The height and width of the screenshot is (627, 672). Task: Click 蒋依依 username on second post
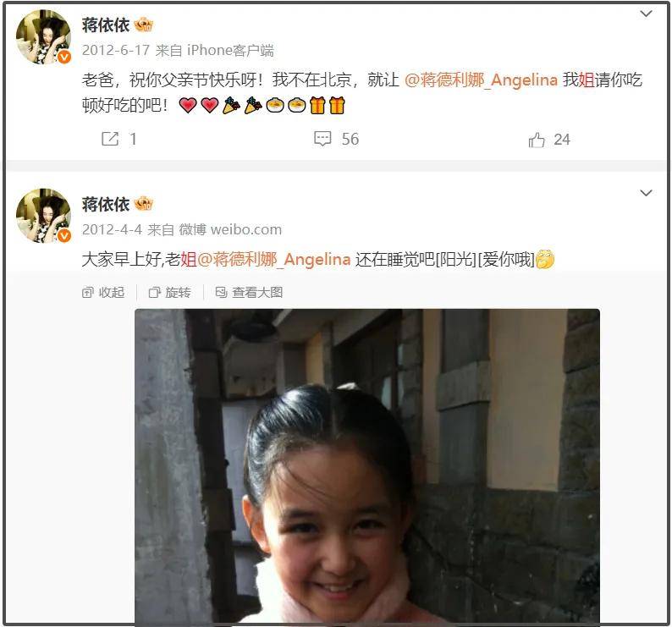point(106,204)
